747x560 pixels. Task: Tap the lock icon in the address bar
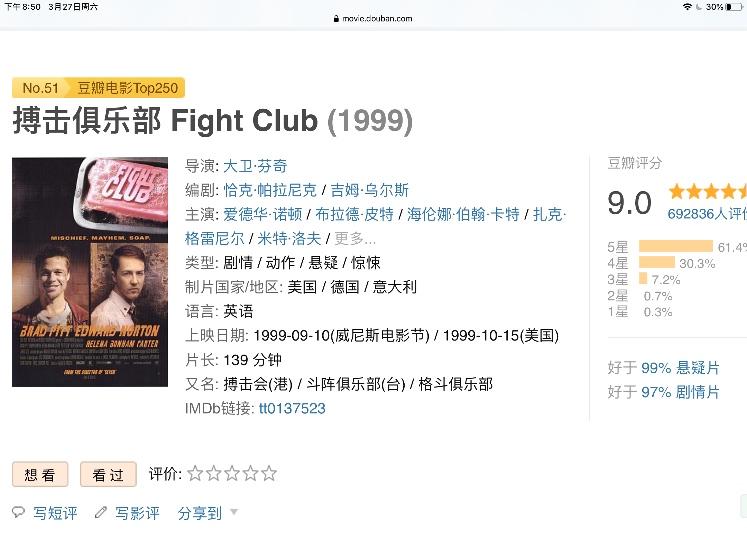click(x=336, y=19)
